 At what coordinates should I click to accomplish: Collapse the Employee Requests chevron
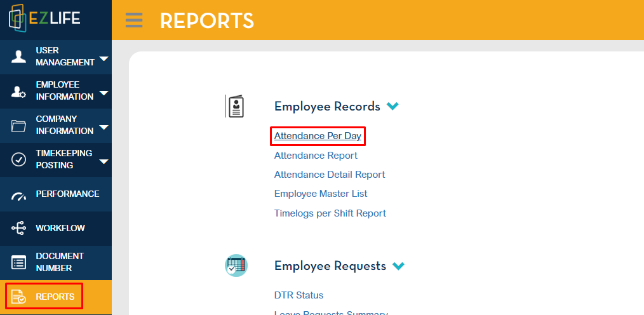coord(398,266)
